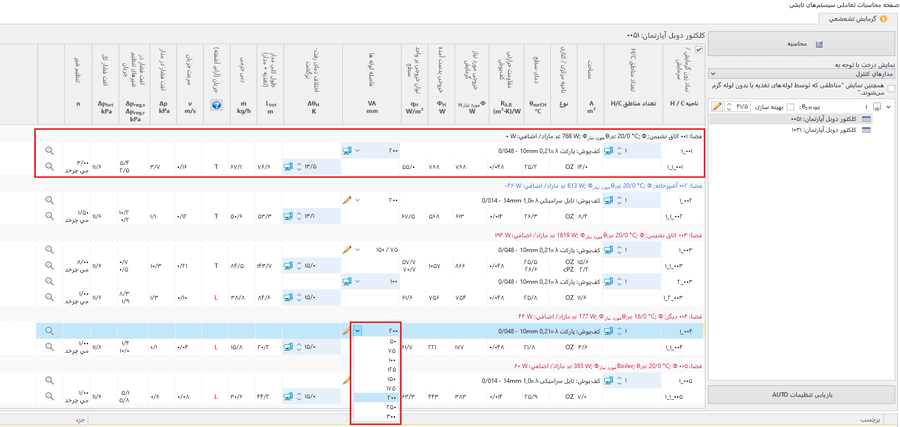Click floor covering monitor icon in row 1_001
900x427 pixels.
click(x=608, y=151)
